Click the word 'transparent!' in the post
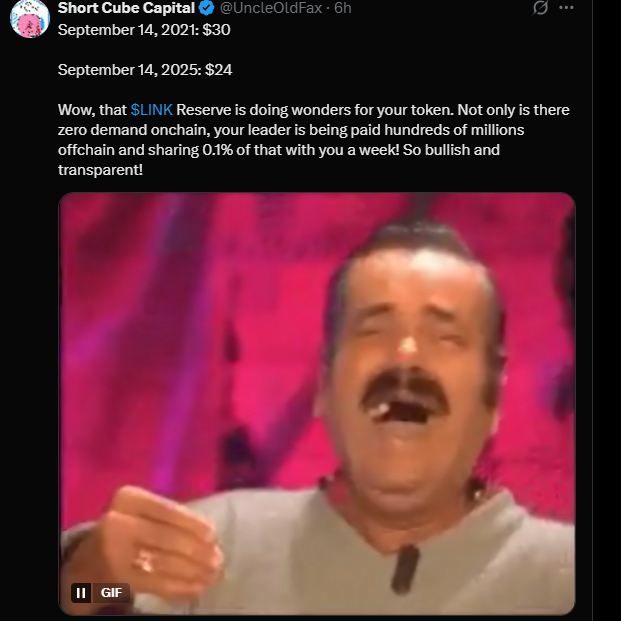621x621 pixels. pyautogui.click(x=100, y=170)
